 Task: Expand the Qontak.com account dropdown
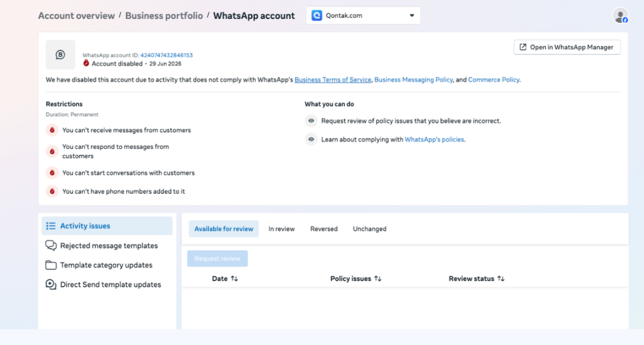[x=363, y=16]
